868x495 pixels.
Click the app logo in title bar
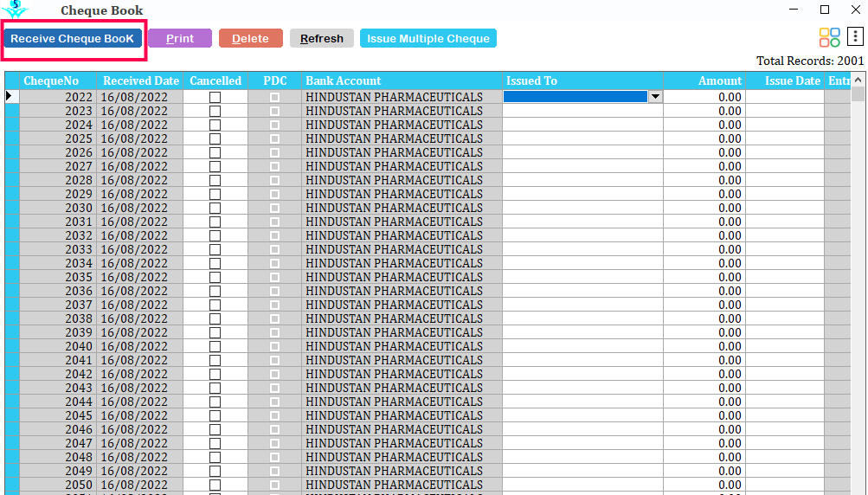click(x=15, y=9)
